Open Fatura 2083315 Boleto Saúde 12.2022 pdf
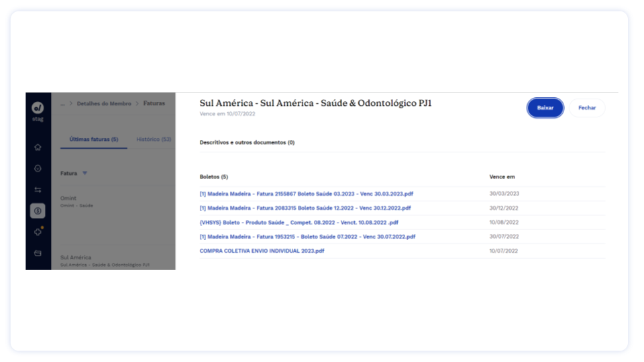This screenshot has height=362, width=644. pyautogui.click(x=305, y=208)
